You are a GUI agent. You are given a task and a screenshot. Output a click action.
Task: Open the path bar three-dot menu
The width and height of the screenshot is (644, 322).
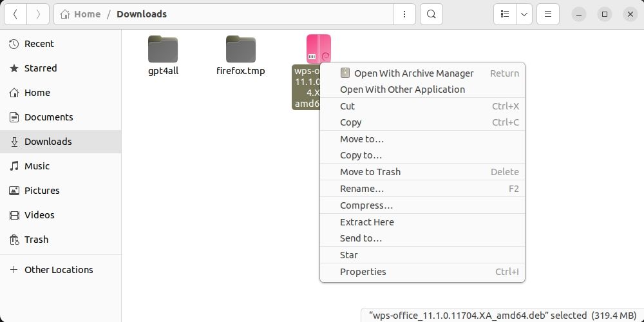[x=404, y=14]
